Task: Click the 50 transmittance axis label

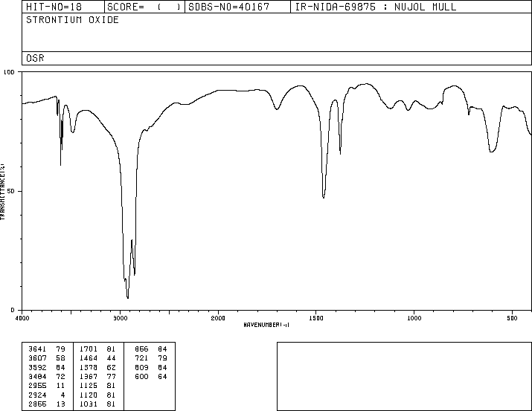Action: pos(11,192)
